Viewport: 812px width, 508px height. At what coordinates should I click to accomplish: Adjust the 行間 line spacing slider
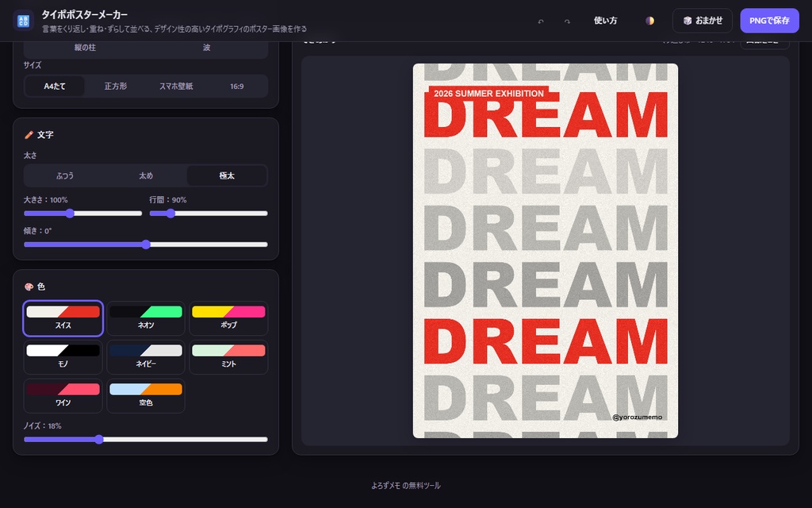pyautogui.click(x=209, y=214)
